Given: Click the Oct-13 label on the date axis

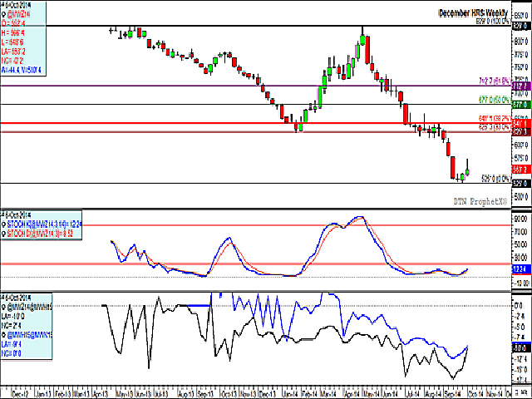Looking at the screenshot, I should click(229, 393).
